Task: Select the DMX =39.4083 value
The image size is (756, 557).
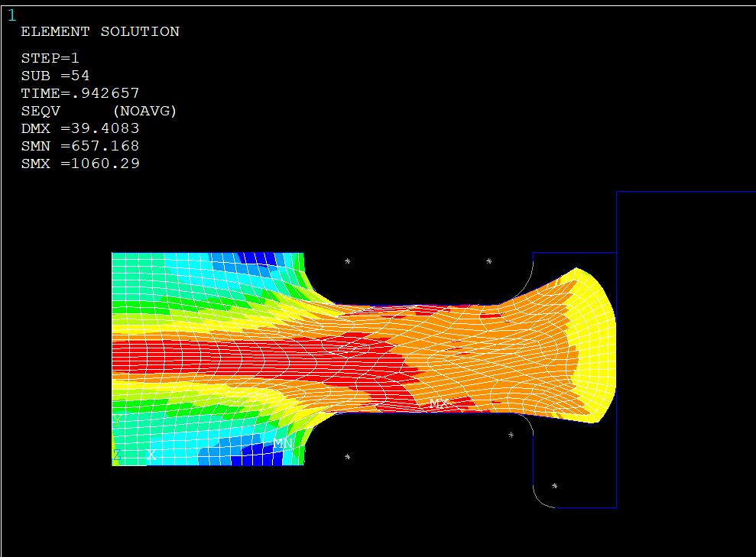Action: pos(80,128)
